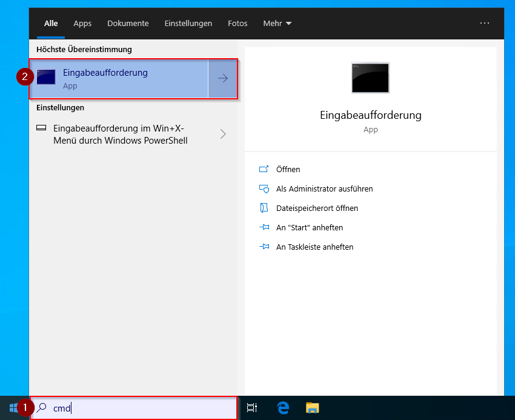Choose the Fotos filter tab

[238, 24]
